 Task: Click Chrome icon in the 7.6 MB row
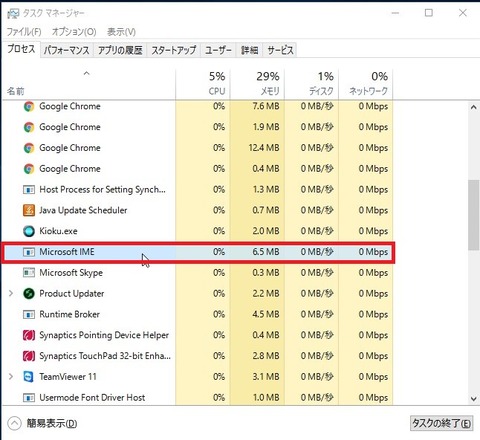point(29,107)
